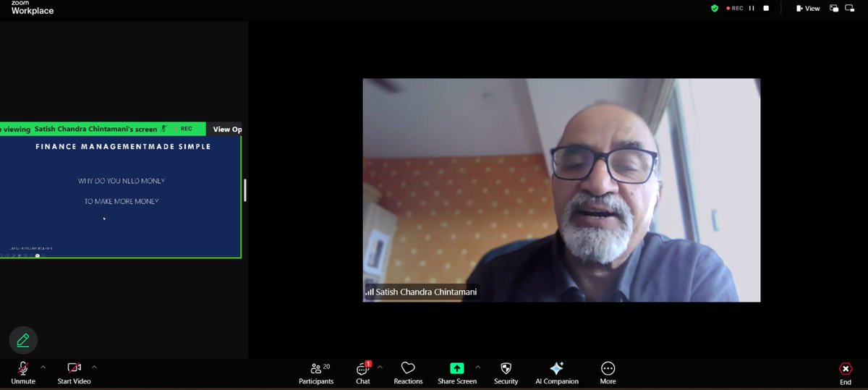Expand the chat options arrow

380,367
